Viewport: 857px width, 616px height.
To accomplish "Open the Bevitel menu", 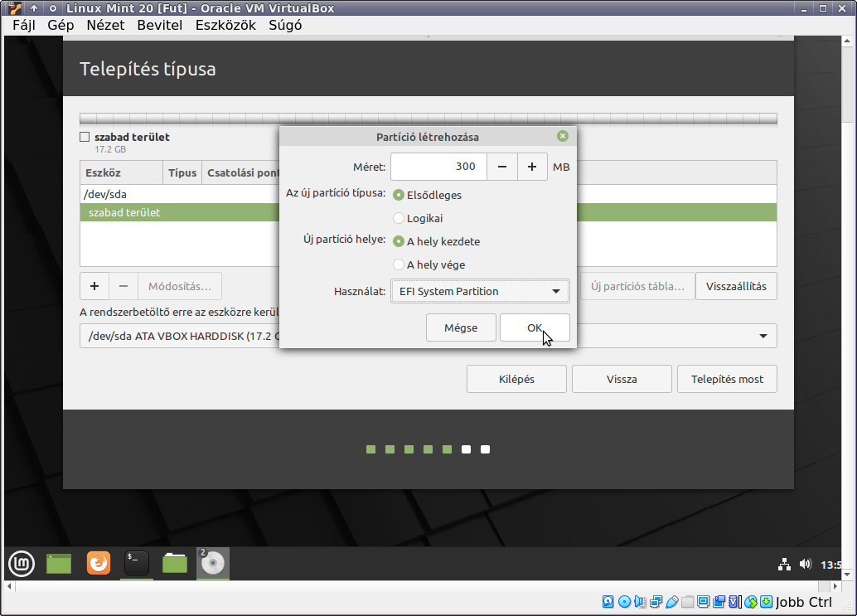I will 160,25.
